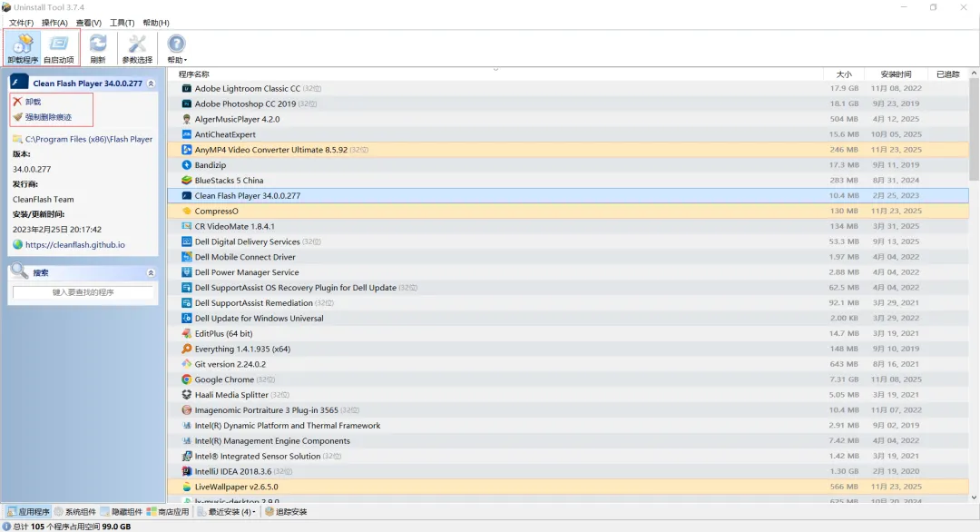
Task: Click the search program input field
Action: pos(83,292)
